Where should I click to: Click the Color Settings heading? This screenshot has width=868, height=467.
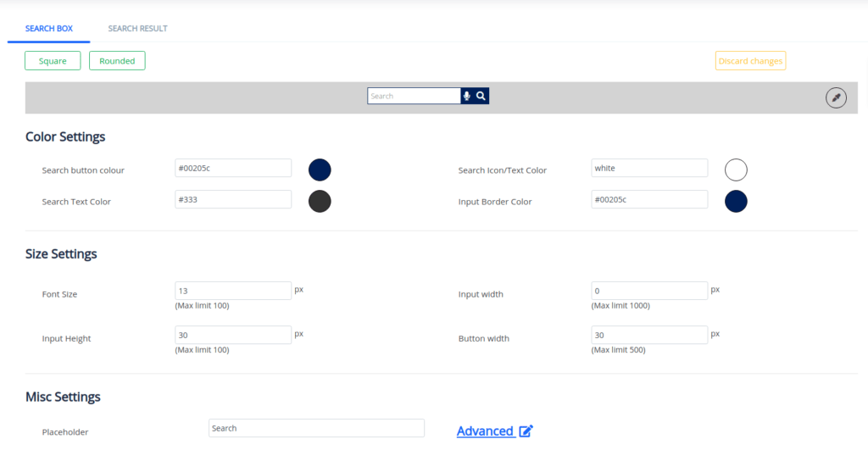click(65, 136)
